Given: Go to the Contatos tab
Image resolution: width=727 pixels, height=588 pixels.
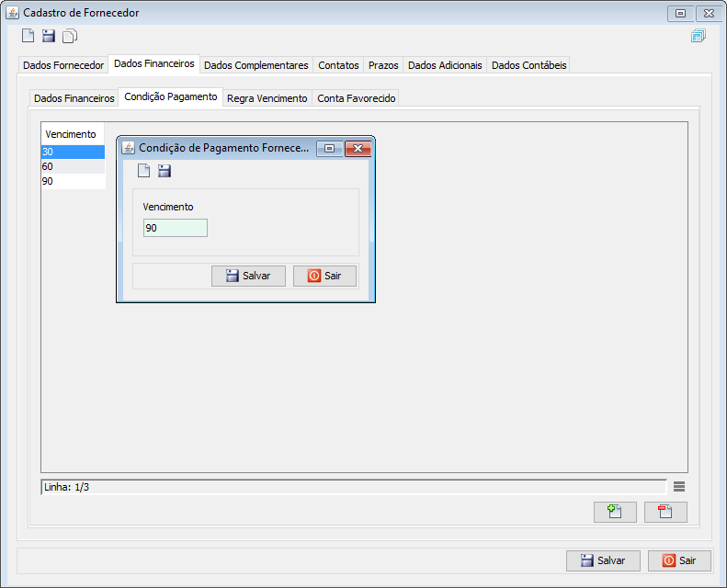Looking at the screenshot, I should pyautogui.click(x=338, y=65).
